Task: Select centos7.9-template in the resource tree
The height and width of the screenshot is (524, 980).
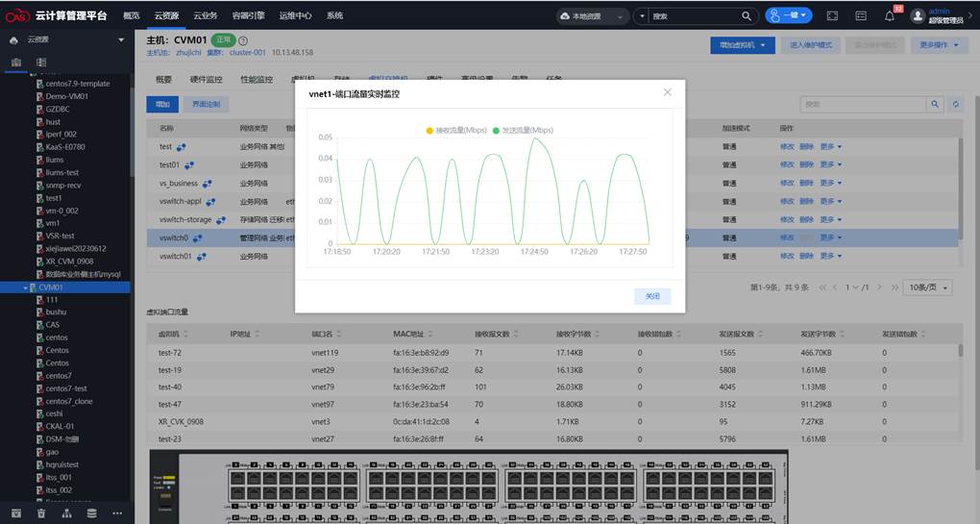Action: [77, 84]
